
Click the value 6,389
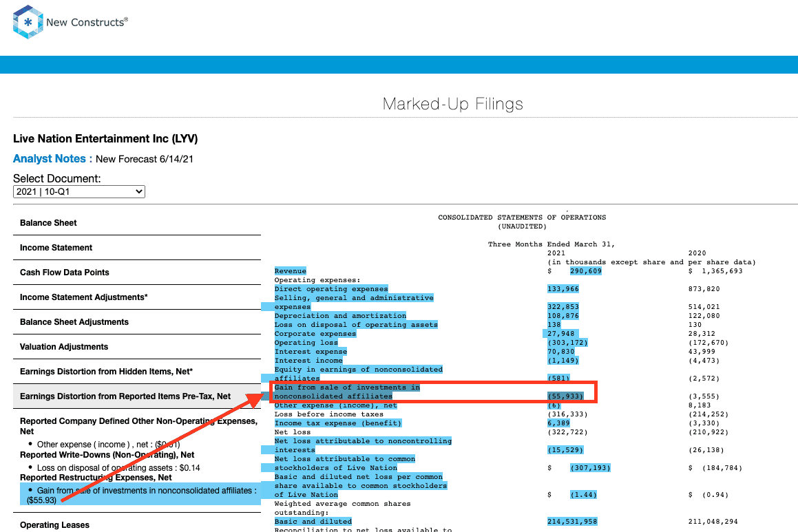click(x=558, y=423)
